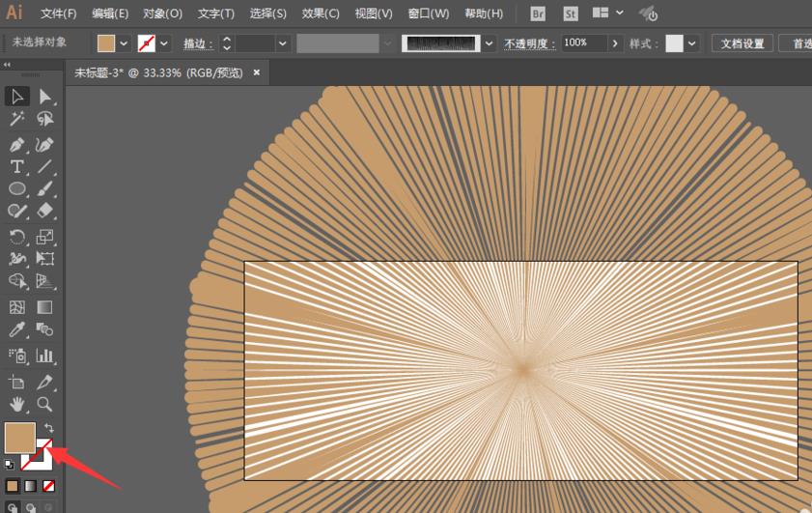Switch paint mode to Gradient
This screenshot has height=513, width=812.
[x=31, y=486]
